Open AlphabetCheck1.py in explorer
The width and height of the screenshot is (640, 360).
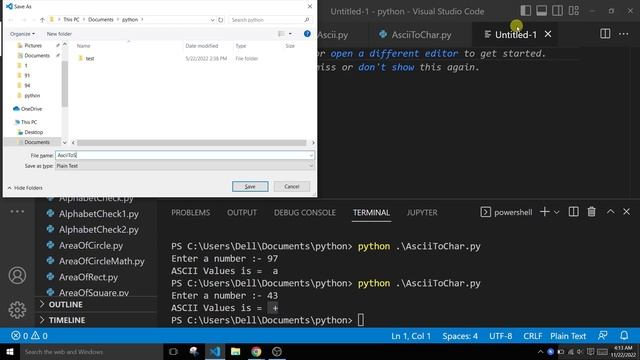pyautogui.click(x=98, y=214)
